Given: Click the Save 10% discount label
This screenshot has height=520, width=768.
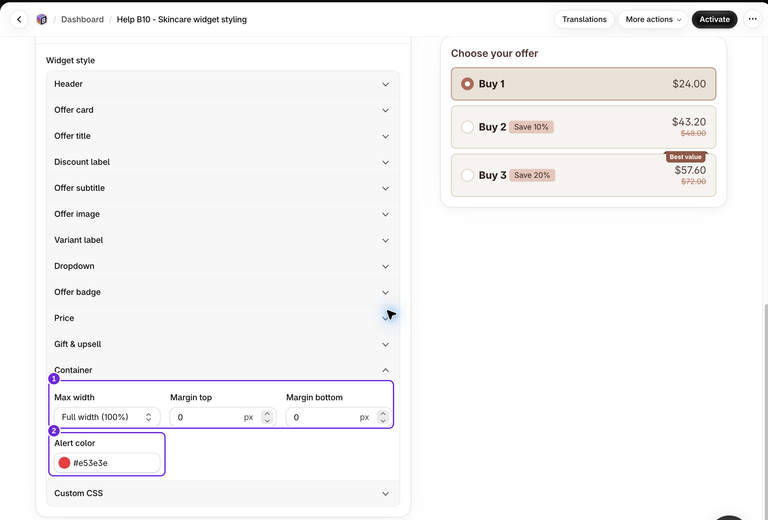Looking at the screenshot, I should (531, 127).
